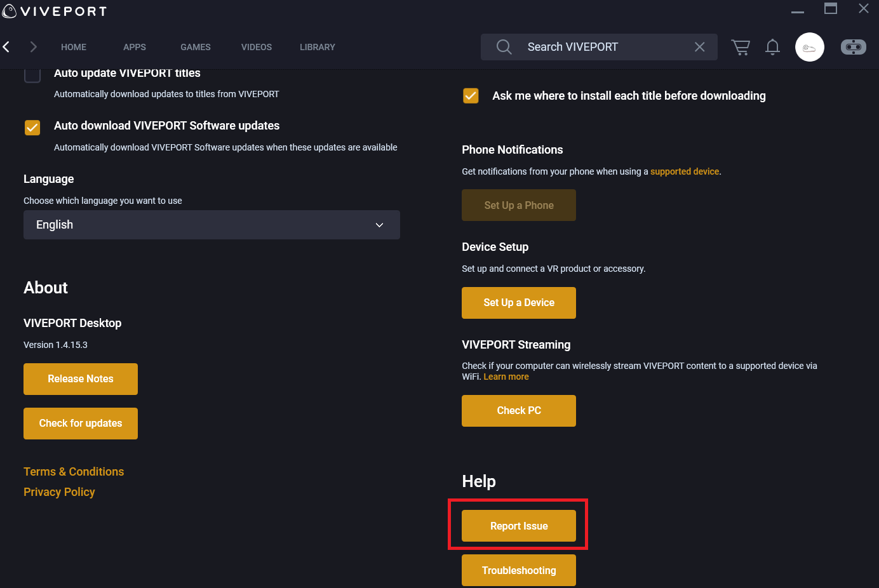Open the LIBRARY tab
The width and height of the screenshot is (879, 588).
pos(318,47)
